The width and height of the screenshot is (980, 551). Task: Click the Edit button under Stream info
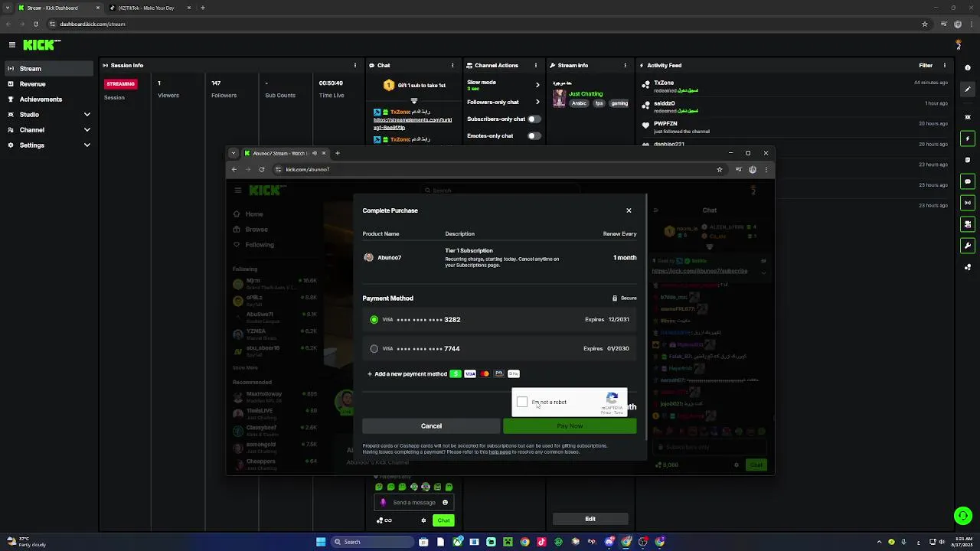pos(590,519)
